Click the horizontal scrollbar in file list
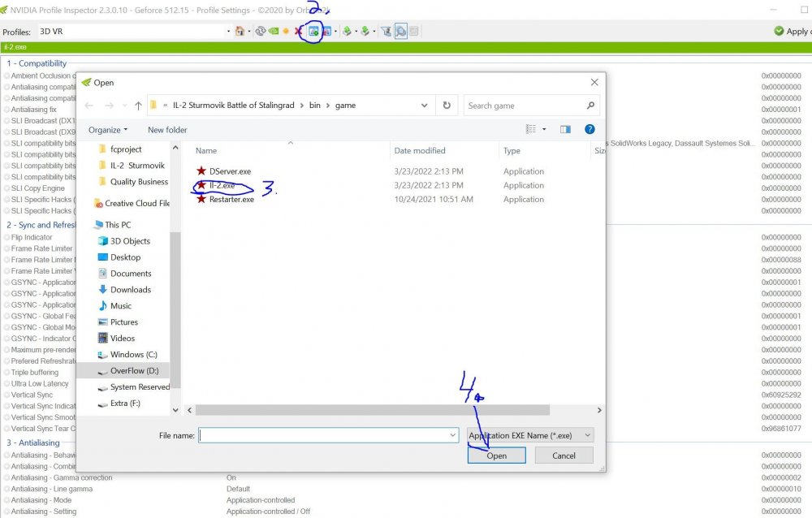 pyautogui.click(x=373, y=410)
